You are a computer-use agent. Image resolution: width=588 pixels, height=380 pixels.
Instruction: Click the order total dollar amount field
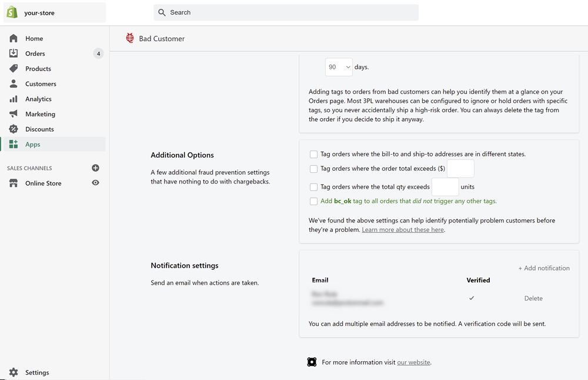click(x=460, y=168)
